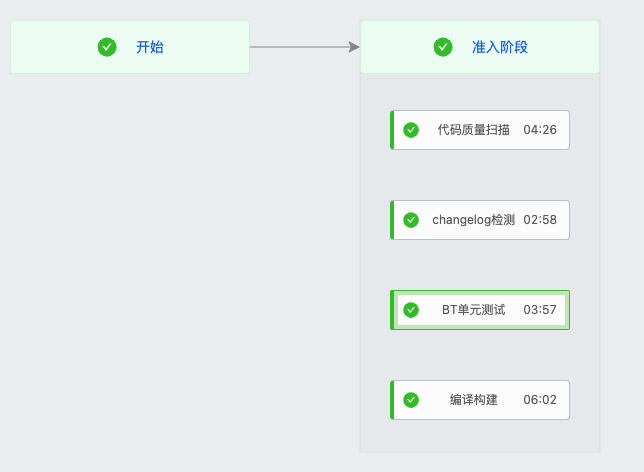Click the success check icon of 编译构建
The width and height of the screenshot is (644, 472).
click(411, 400)
